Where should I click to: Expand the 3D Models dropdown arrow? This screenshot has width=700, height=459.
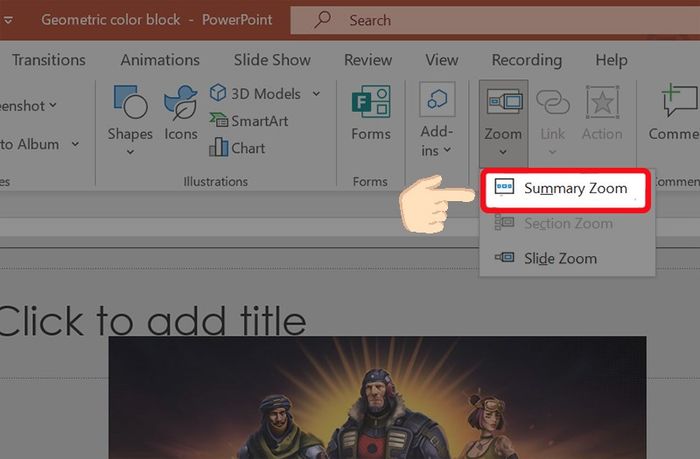(316, 94)
